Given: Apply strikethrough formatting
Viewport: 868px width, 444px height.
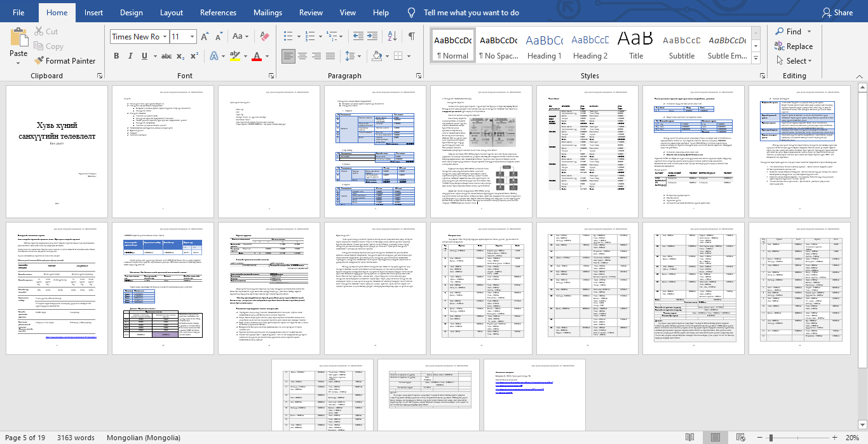Looking at the screenshot, I should [166, 56].
